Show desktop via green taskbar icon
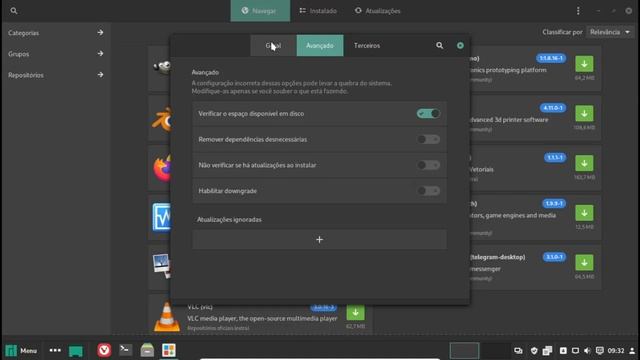 (x=76, y=351)
